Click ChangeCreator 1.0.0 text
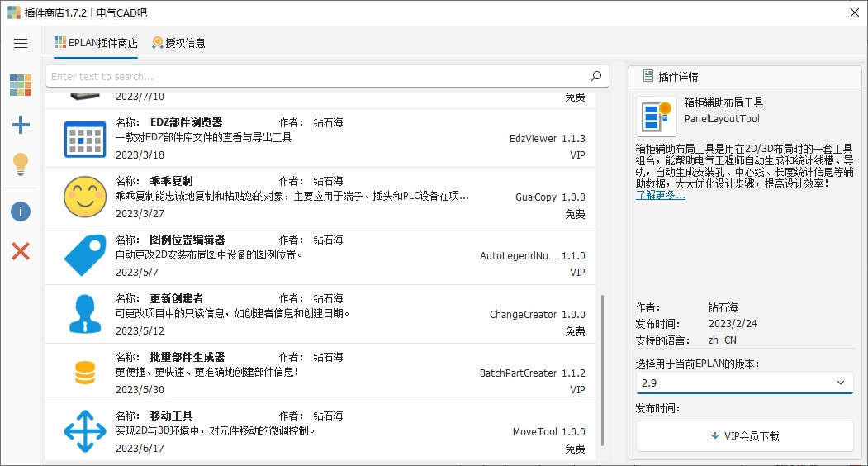Image resolution: width=868 pixels, height=466 pixels. coord(537,315)
